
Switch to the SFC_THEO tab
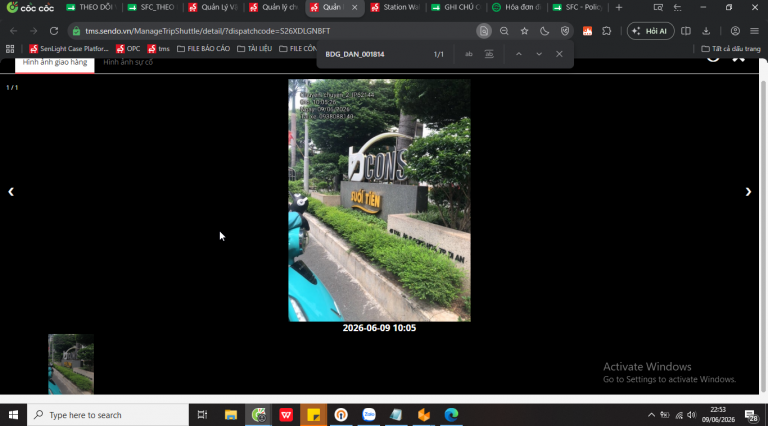pos(153,7)
